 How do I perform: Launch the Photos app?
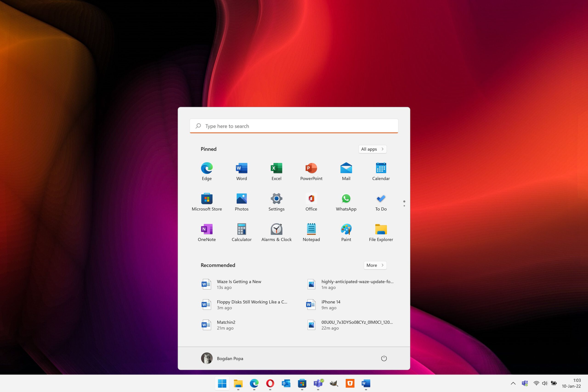(x=241, y=202)
